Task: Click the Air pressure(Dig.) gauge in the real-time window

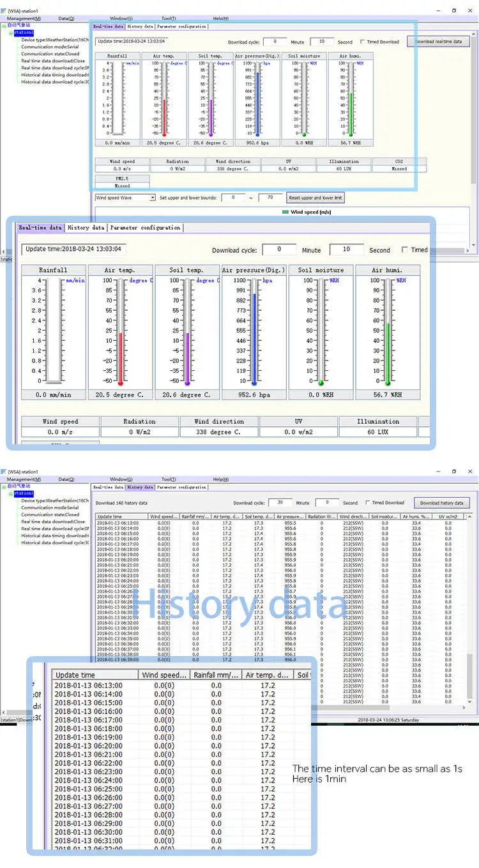Action: pos(257,100)
